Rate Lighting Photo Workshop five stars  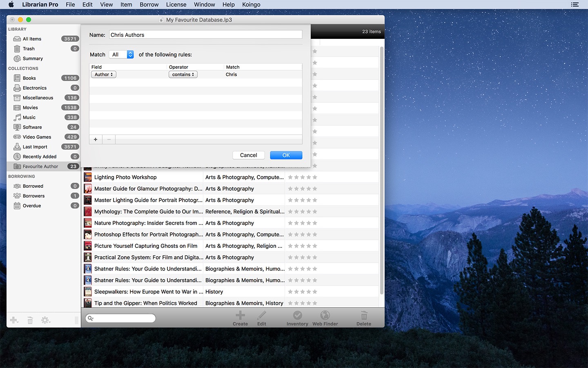[315, 177]
